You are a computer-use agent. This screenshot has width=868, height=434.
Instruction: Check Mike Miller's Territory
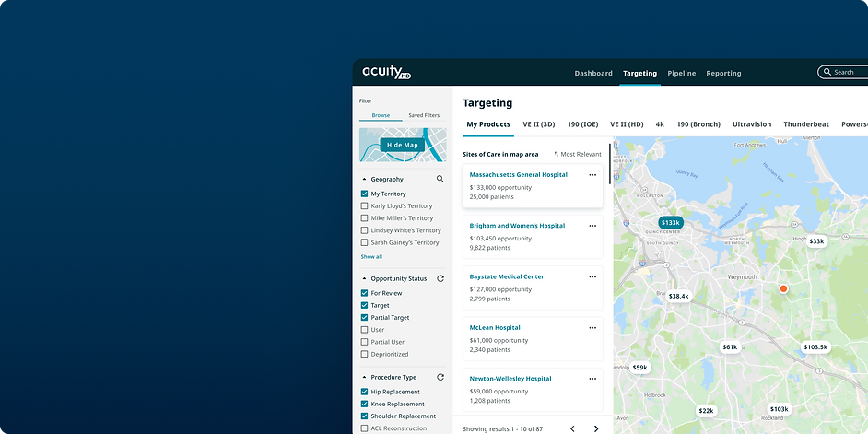[x=364, y=218]
